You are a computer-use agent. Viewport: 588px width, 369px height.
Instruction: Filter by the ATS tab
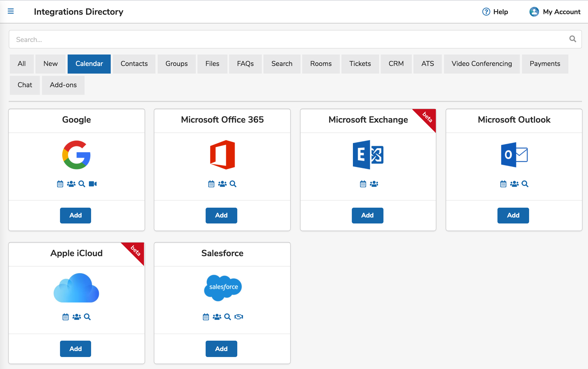(x=428, y=64)
